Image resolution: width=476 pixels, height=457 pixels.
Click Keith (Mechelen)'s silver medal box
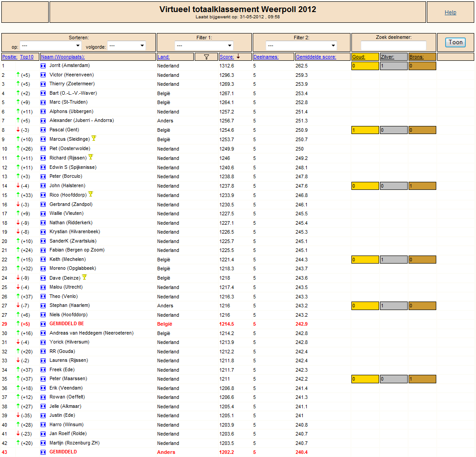(394, 260)
